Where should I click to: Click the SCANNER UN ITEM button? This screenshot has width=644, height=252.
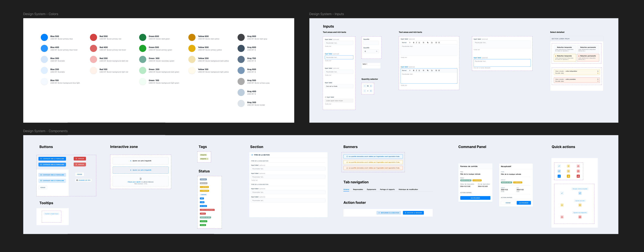click(83, 180)
